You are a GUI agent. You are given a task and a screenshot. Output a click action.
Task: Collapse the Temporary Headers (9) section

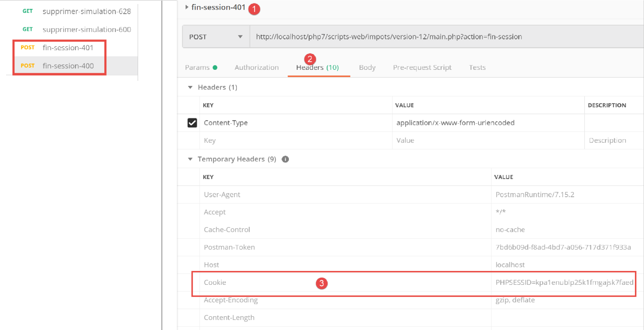tap(190, 159)
